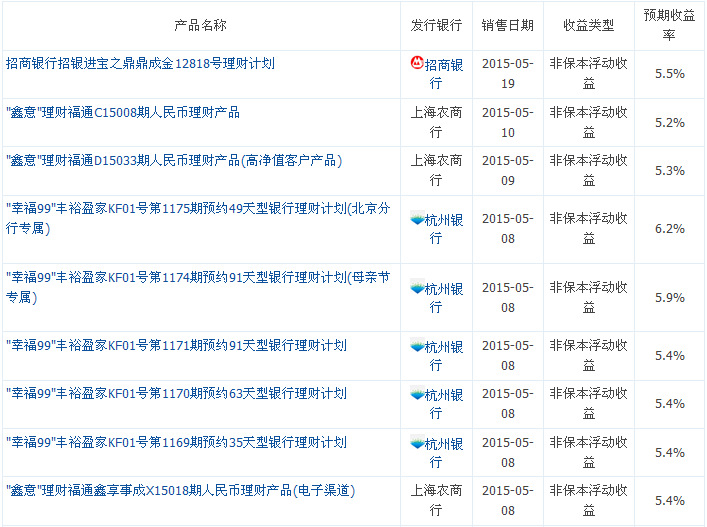The image size is (707, 527).
Task: Click Hangzhou Bank logo in 1171期 row
Action: point(417,346)
